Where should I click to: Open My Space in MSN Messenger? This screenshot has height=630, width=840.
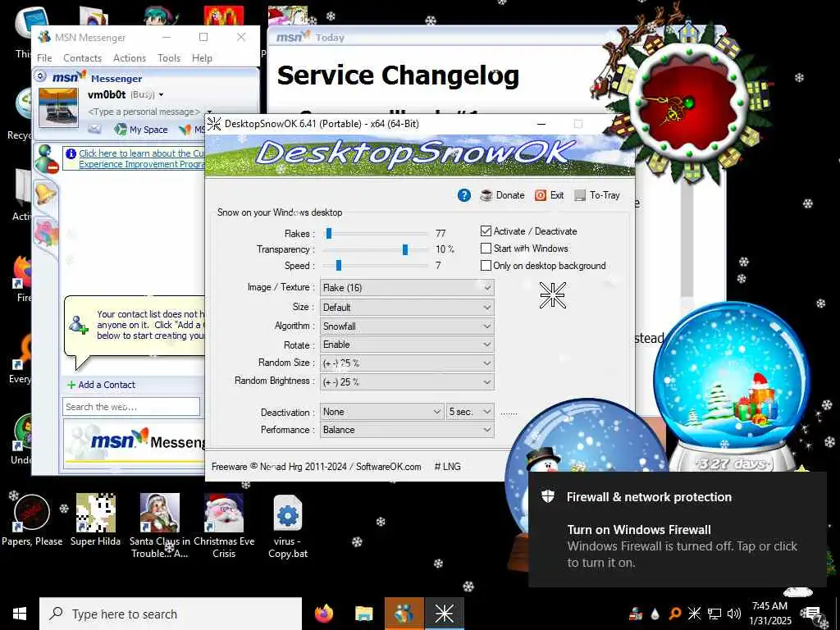(141, 129)
